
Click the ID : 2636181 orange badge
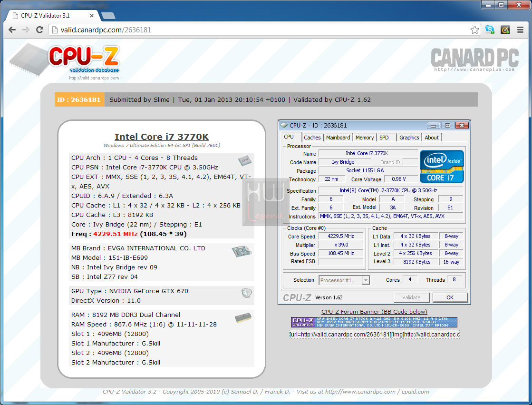pos(79,99)
